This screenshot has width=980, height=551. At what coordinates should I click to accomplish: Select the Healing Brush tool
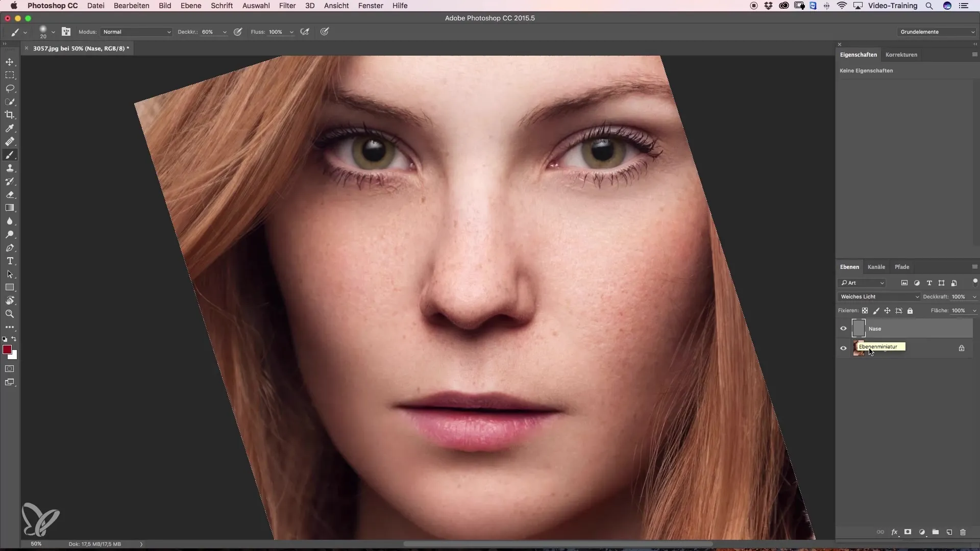click(10, 141)
